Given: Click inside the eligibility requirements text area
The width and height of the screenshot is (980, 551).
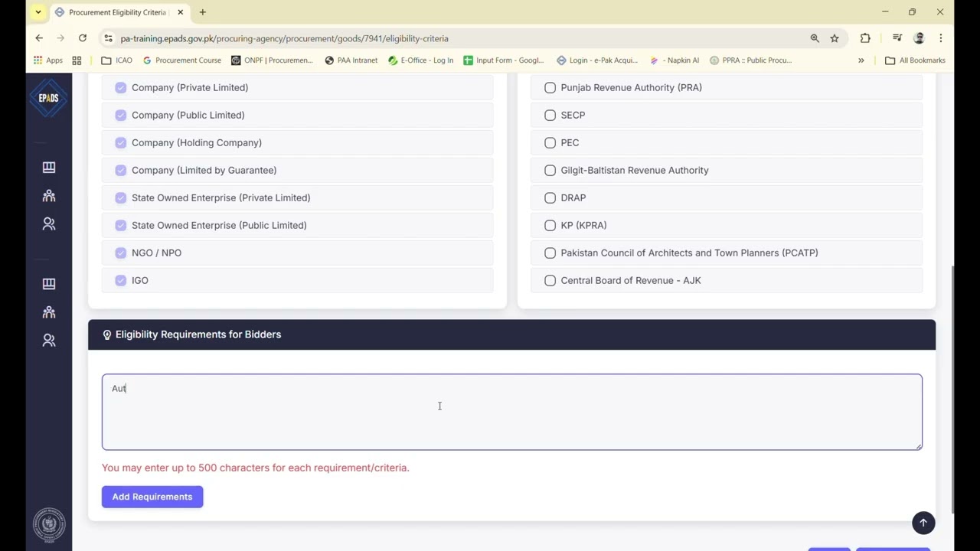Looking at the screenshot, I should point(511,412).
